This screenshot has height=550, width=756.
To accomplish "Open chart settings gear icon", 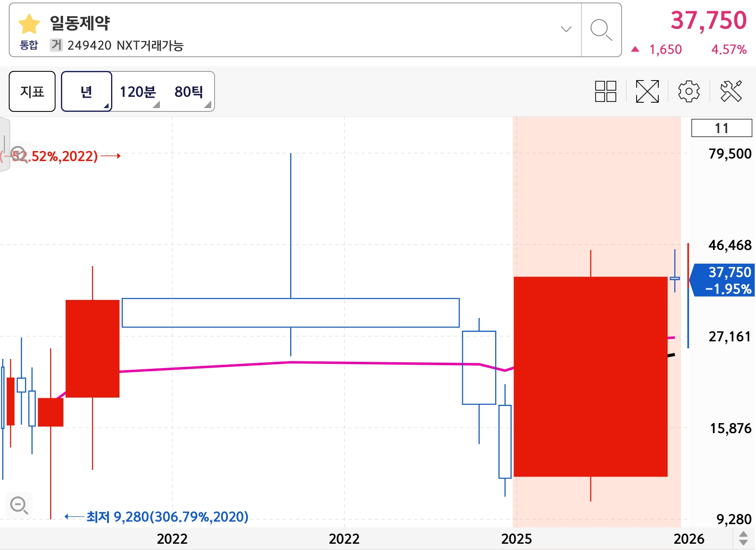I will pos(689,91).
